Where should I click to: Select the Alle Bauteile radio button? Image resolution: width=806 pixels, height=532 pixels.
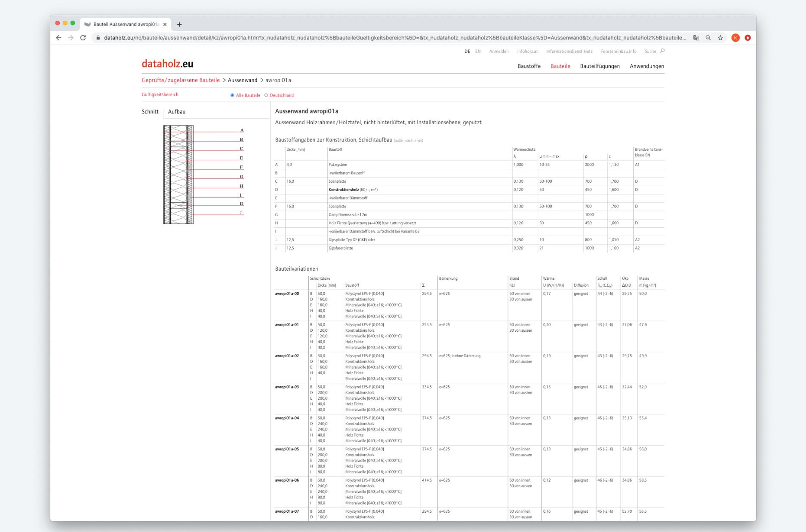click(232, 95)
